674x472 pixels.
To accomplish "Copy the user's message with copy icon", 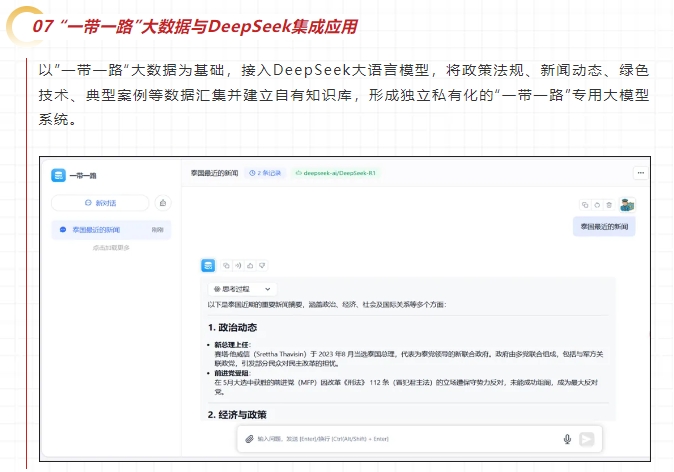I will tap(585, 205).
